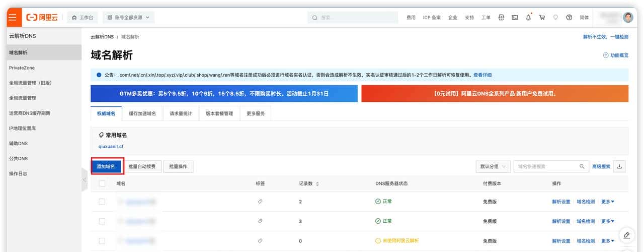This screenshot has height=252, width=644.
Task: Click the download export icon
Action: pyautogui.click(x=619, y=166)
